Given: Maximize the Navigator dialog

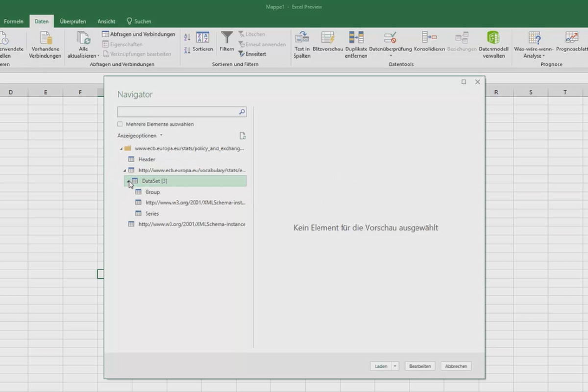Looking at the screenshot, I should tap(464, 82).
